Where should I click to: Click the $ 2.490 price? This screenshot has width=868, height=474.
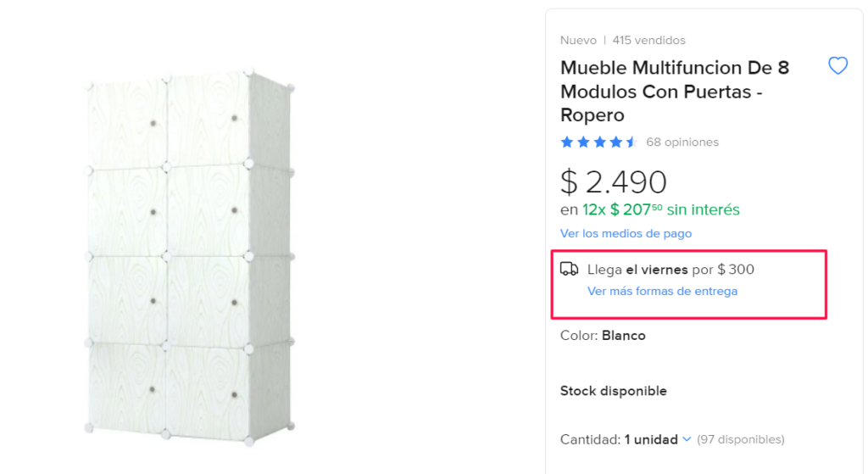click(614, 181)
